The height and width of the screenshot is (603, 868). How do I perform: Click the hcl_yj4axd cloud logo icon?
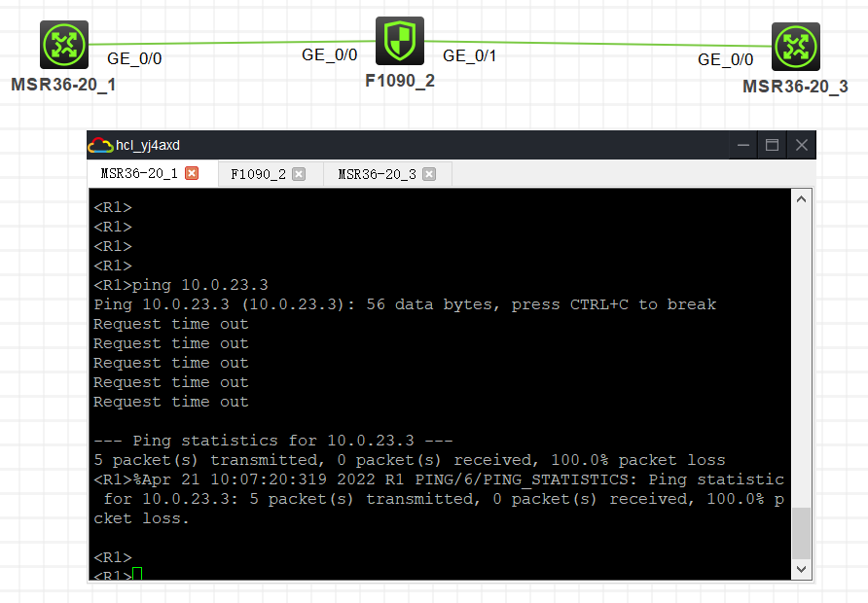tap(101, 145)
